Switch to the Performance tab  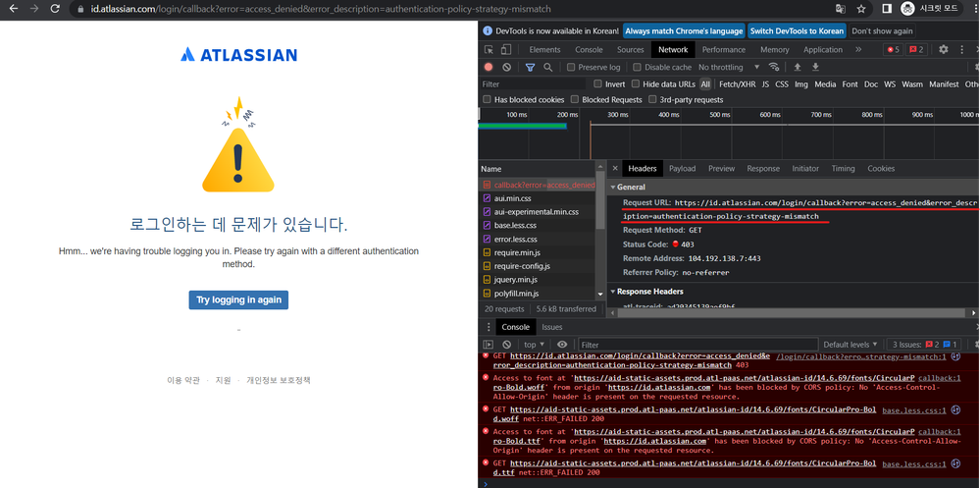[724, 49]
